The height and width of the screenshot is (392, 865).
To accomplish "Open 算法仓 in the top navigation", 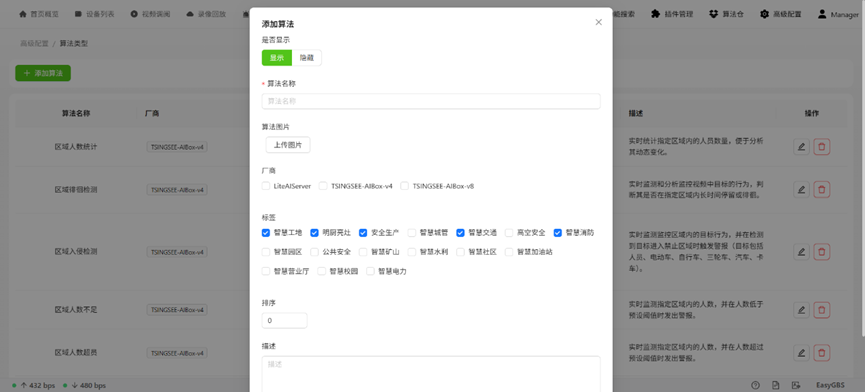I will click(726, 14).
